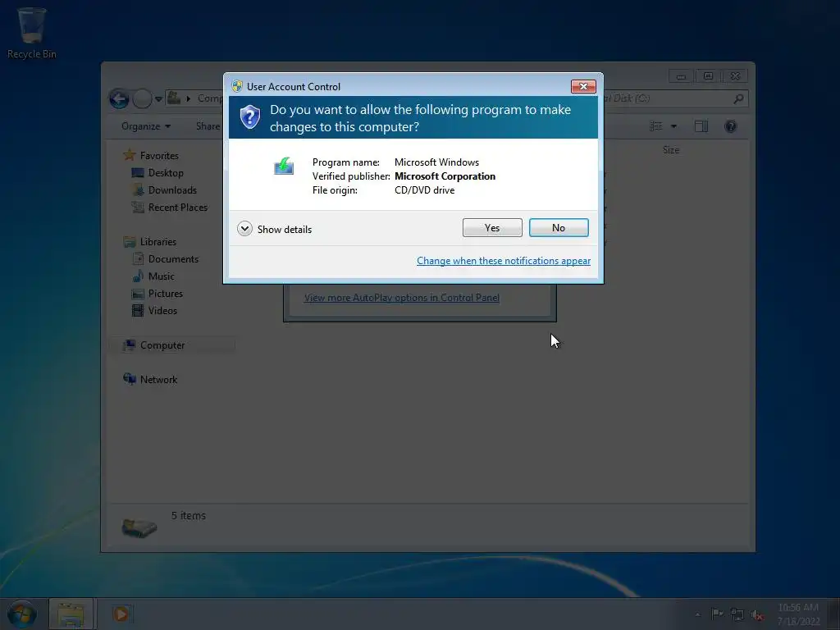Viewport: 840px width, 630px height.
Task: Click Windows Media Player taskbar icon
Action: click(121, 614)
